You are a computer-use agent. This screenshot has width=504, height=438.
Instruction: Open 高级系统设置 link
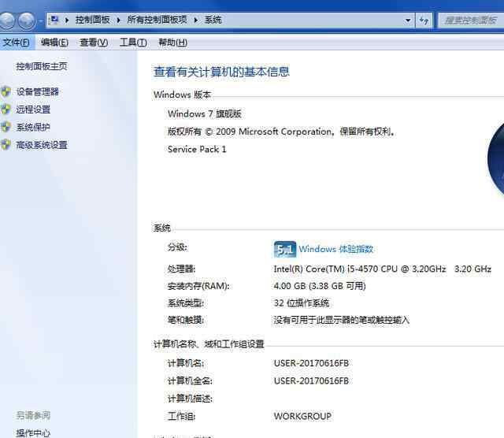tap(42, 145)
